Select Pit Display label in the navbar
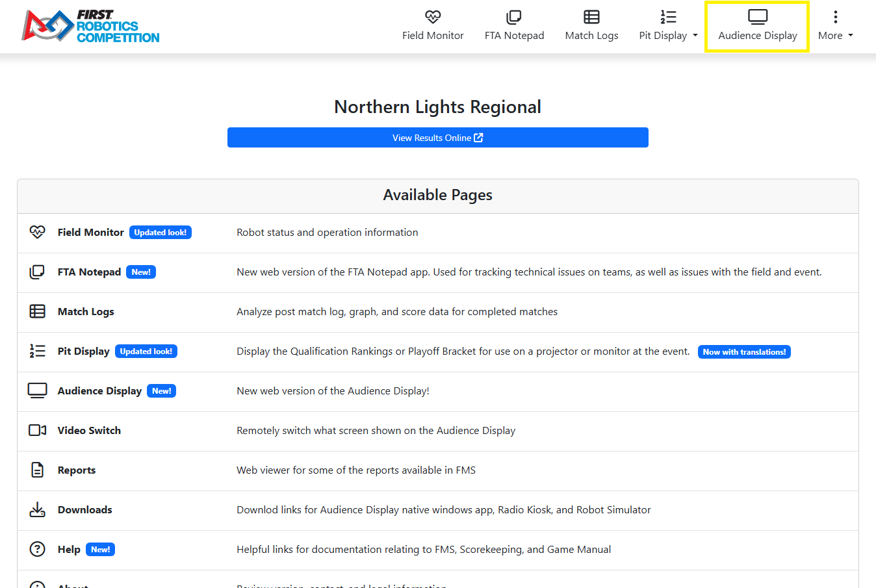 (663, 36)
